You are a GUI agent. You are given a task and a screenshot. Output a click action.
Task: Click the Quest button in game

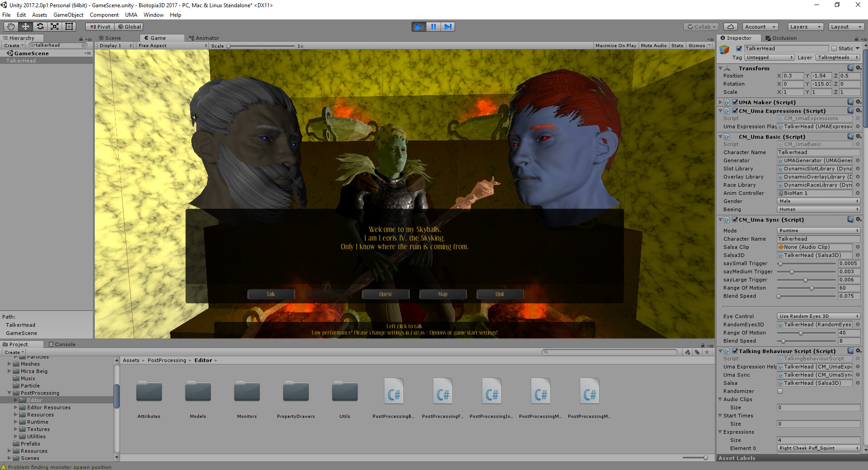385,294
